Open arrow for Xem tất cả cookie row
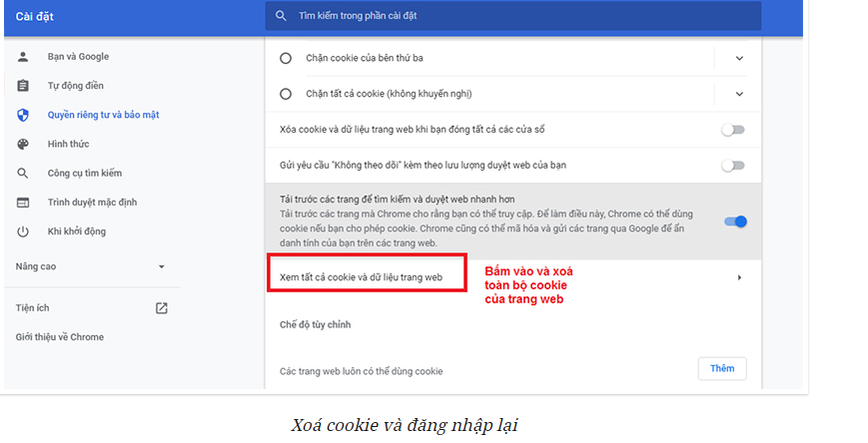This screenshot has height=443, width=868. pos(739,277)
